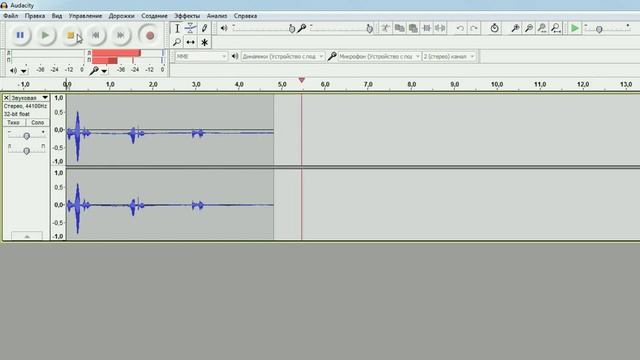Open the Управление menu

85,16
